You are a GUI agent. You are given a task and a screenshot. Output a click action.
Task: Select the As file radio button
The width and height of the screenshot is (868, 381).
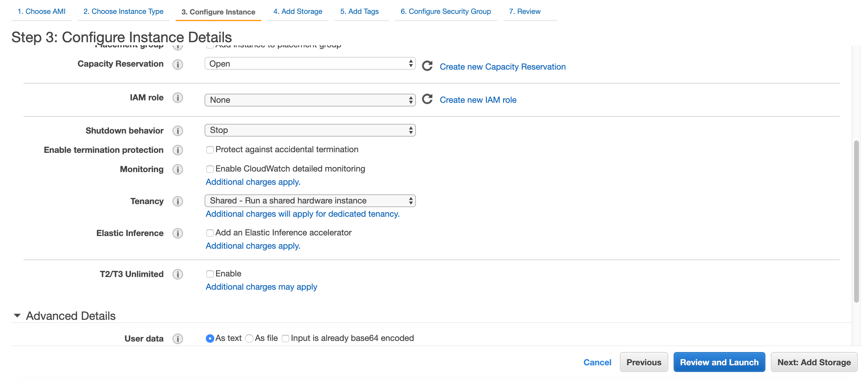click(249, 338)
